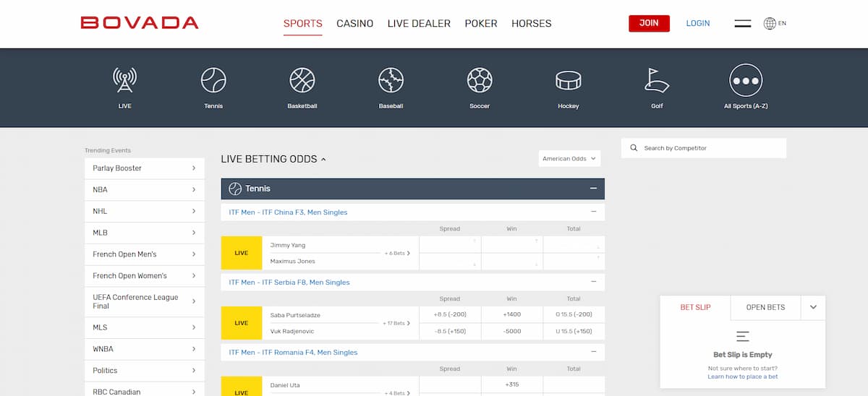
Task: Click the bet slip list icon
Action: pyautogui.click(x=742, y=337)
